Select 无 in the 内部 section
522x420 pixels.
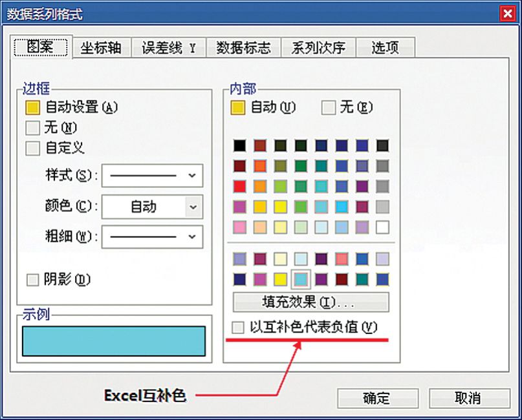click(x=327, y=107)
